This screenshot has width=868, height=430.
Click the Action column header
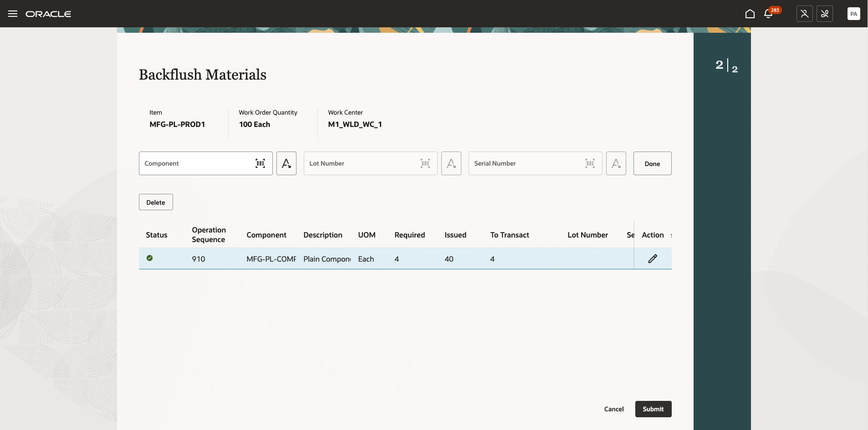[x=653, y=235]
